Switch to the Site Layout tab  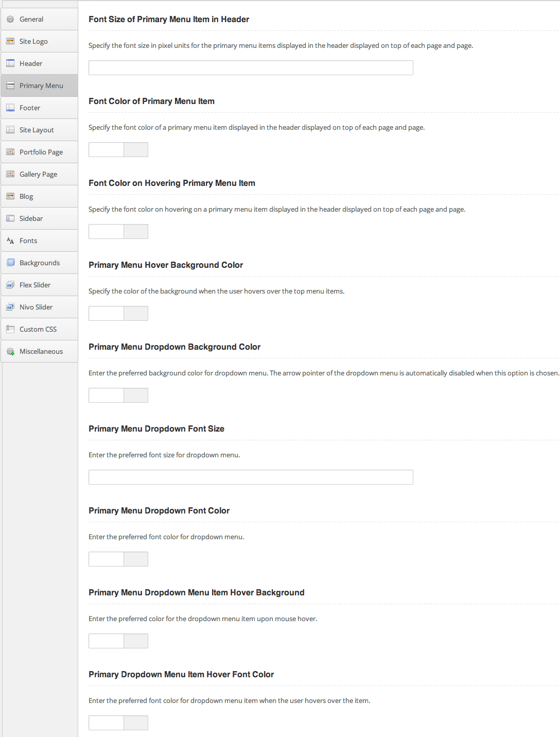point(37,130)
